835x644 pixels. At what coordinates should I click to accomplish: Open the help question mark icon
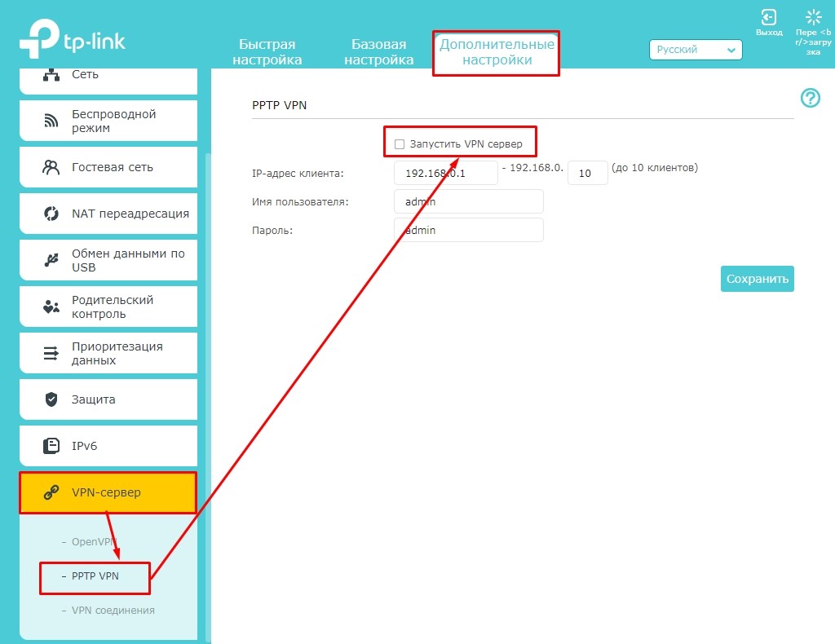coord(810,98)
